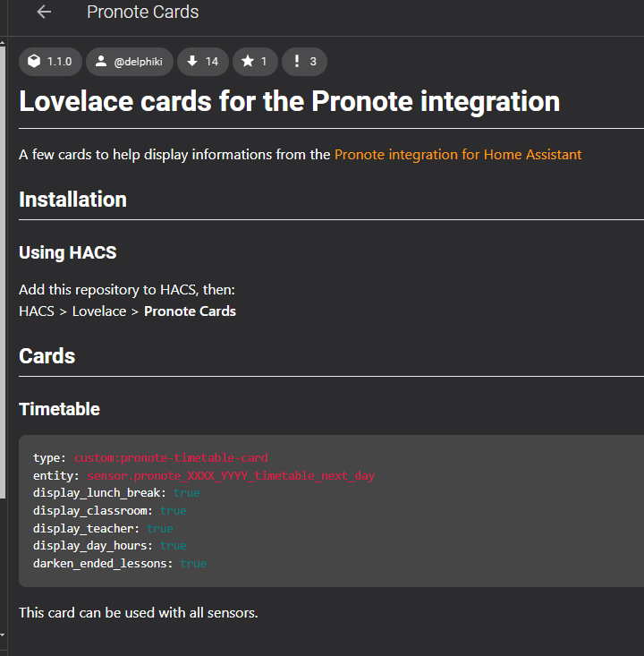Click the Installation section heading
The width and height of the screenshot is (644, 656).
tap(72, 200)
